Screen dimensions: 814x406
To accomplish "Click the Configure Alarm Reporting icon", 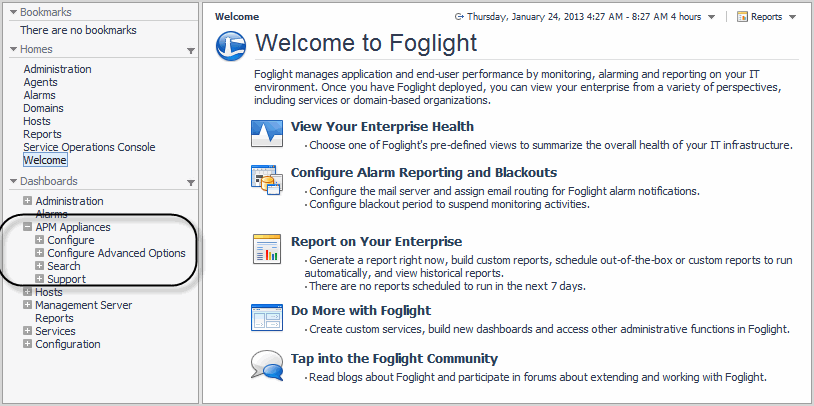I will (x=267, y=180).
